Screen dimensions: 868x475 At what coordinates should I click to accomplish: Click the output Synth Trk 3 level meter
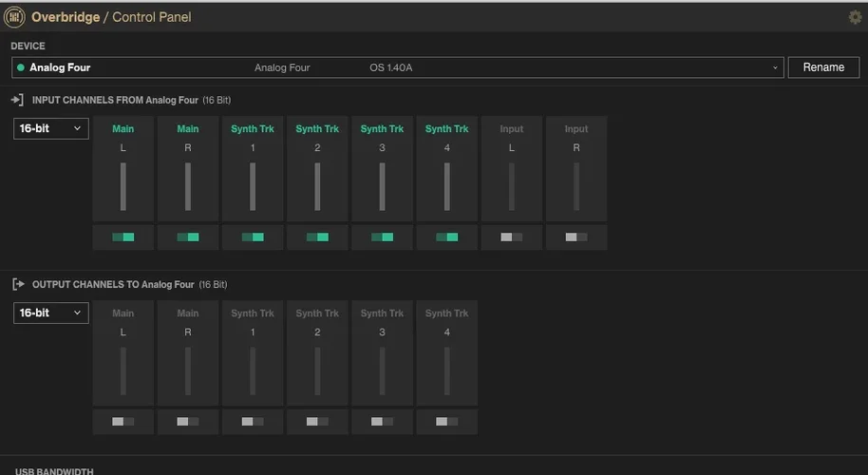coord(382,370)
